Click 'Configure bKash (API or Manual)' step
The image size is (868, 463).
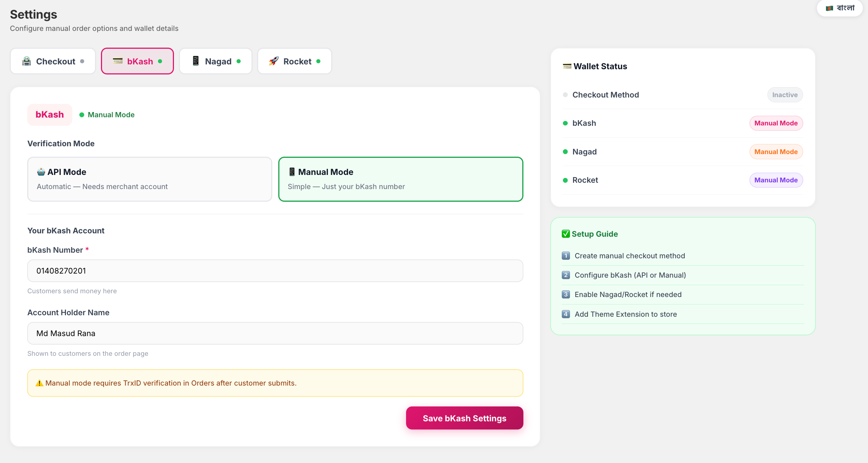click(630, 275)
